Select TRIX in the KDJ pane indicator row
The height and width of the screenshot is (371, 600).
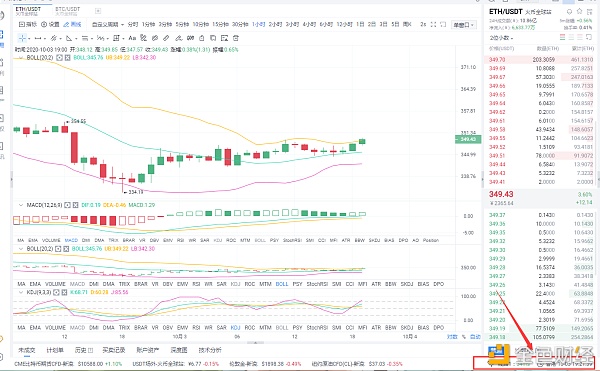pos(124,328)
